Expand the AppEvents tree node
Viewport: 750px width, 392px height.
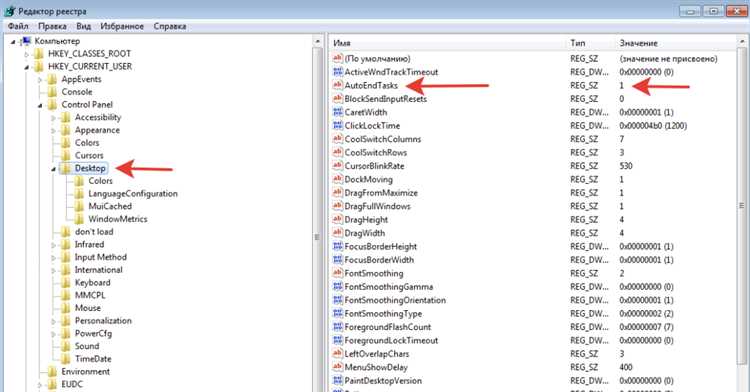pos(40,79)
